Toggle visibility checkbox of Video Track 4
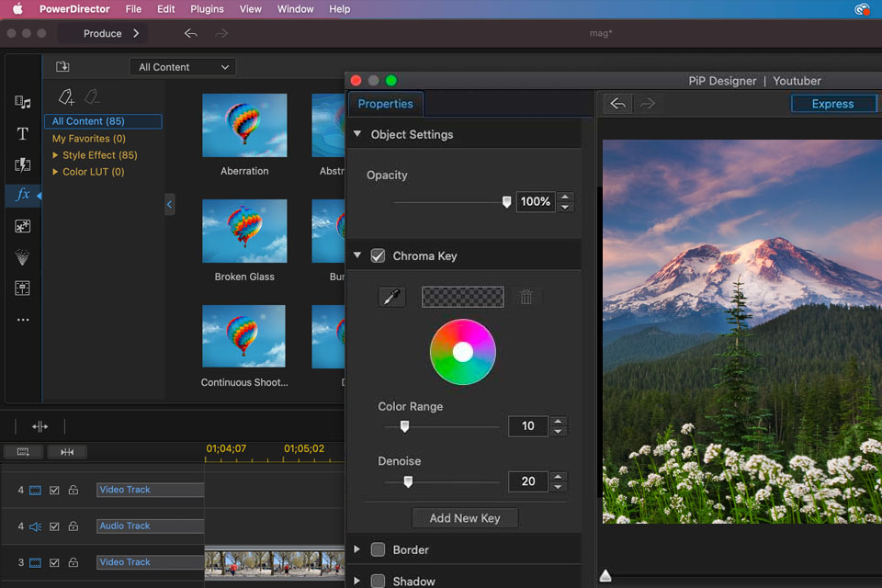882x588 pixels. pos(54,490)
